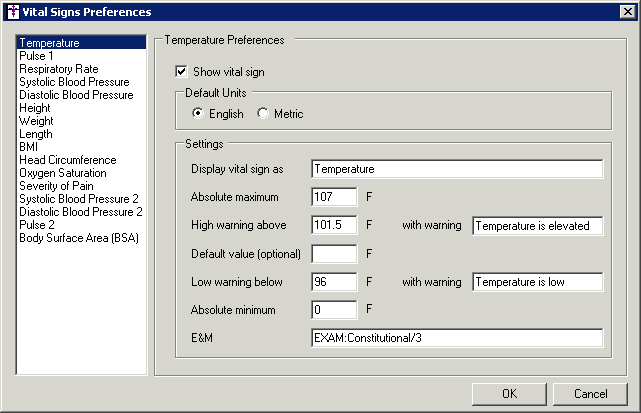
Task: Edit the Temperature is elevated warning text
Action: 537,226
